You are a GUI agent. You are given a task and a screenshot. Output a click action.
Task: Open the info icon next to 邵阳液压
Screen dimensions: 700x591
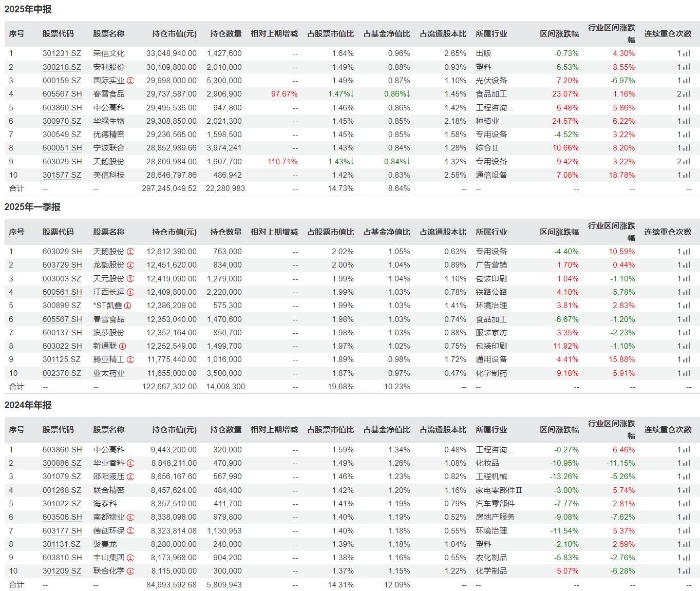(x=130, y=476)
